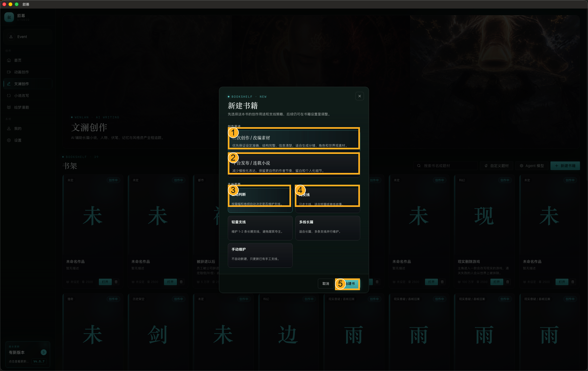Click the 剑 cover of the 历史架空 book

[158, 335]
